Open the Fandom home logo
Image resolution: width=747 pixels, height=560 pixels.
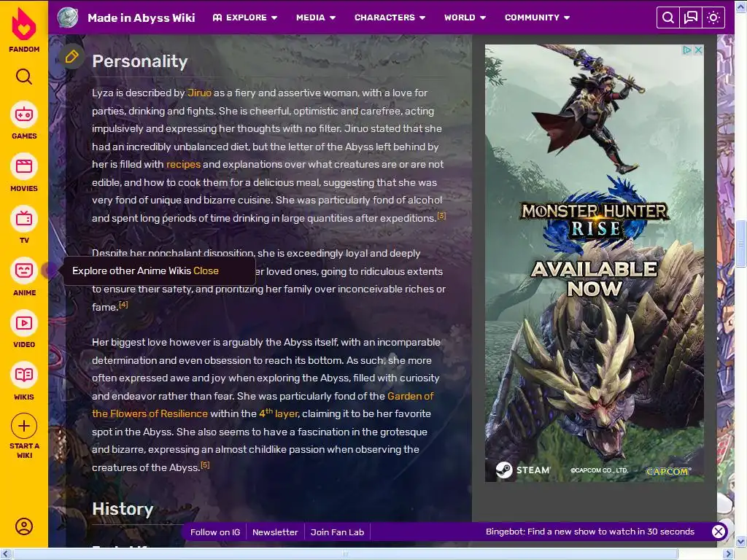click(24, 29)
